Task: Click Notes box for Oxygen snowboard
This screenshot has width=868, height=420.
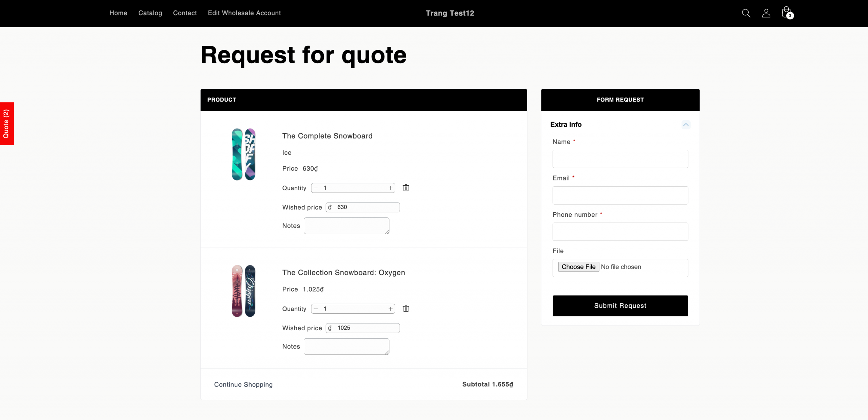Action: (346, 346)
